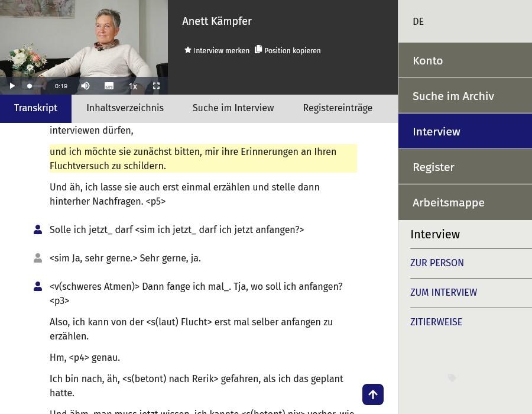The image size is (532, 414).
Task: Click the scroll-to-top arrow button
Action: [373, 394]
